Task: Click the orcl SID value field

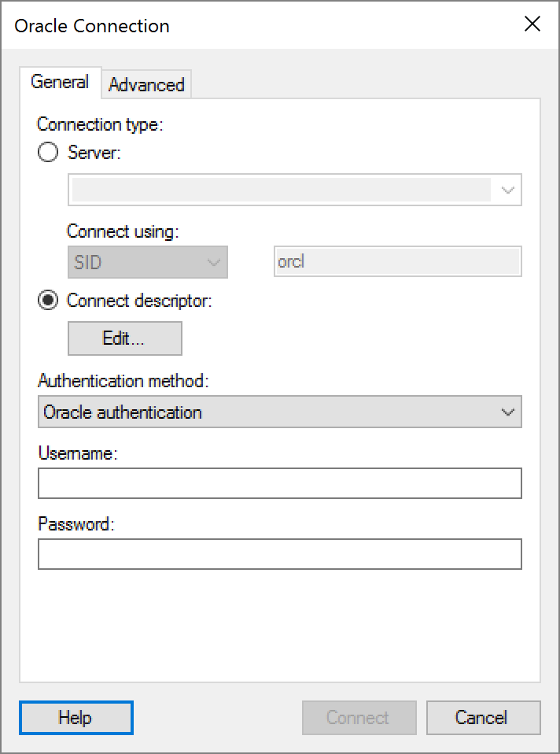Action: (x=397, y=262)
